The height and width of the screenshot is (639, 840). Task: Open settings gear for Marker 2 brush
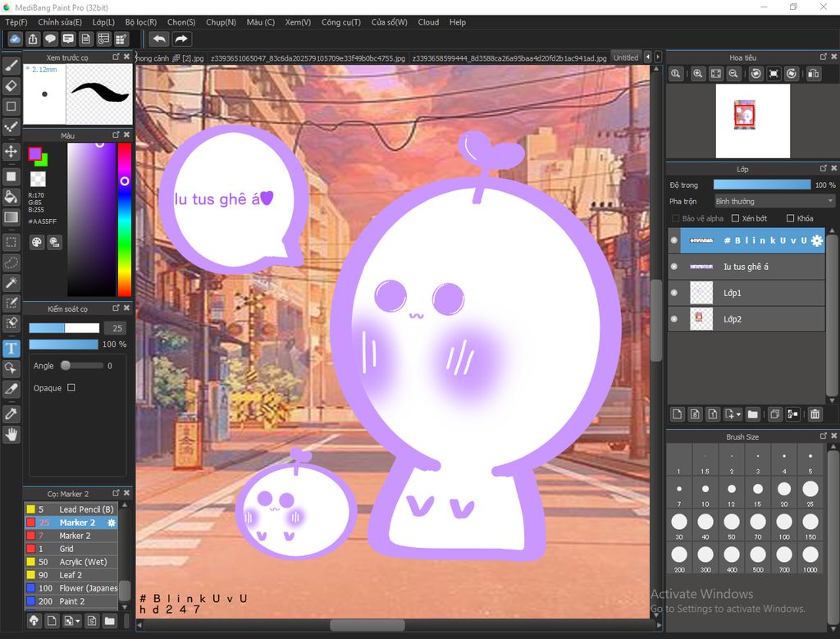[x=112, y=523]
